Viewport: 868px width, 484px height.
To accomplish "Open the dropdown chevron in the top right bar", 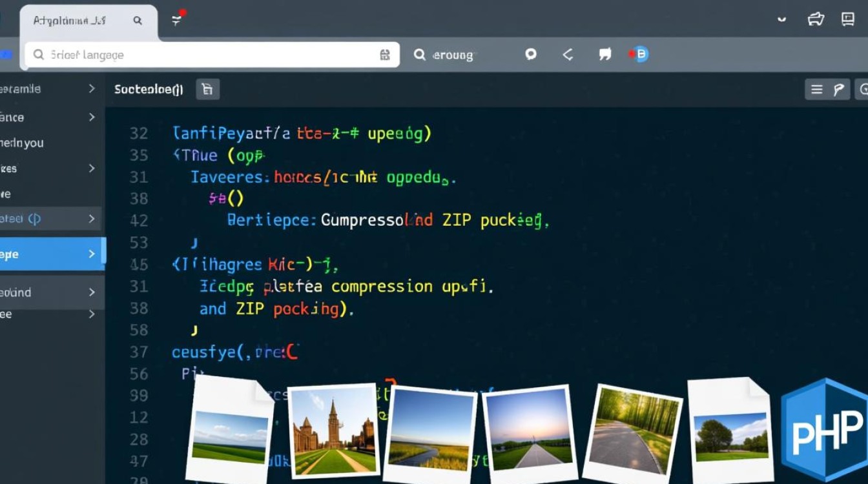I will tap(782, 19).
